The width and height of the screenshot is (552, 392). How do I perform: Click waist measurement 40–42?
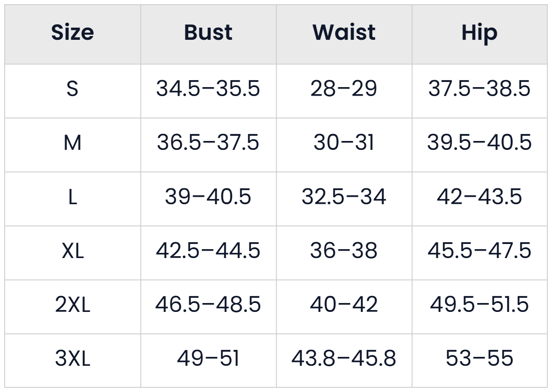(x=344, y=304)
